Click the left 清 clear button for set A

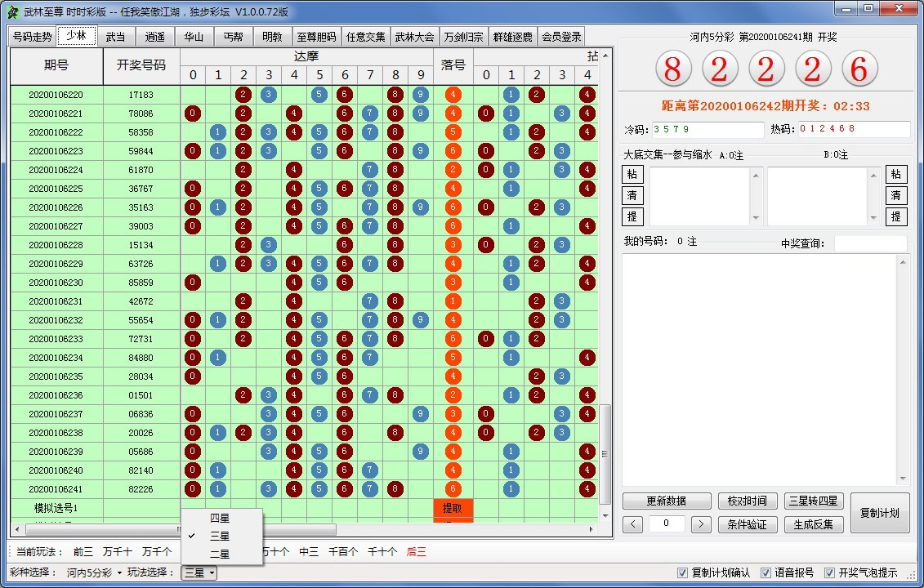click(x=632, y=195)
